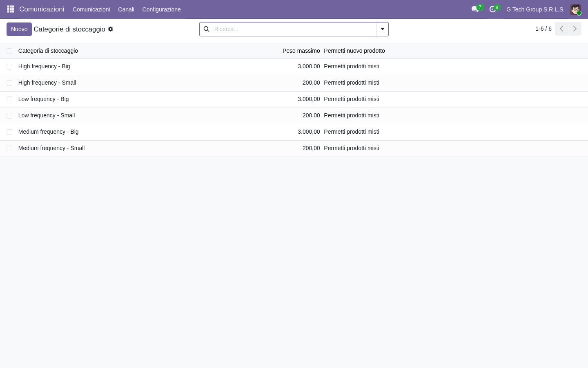Open the Configurazione menu

161,9
